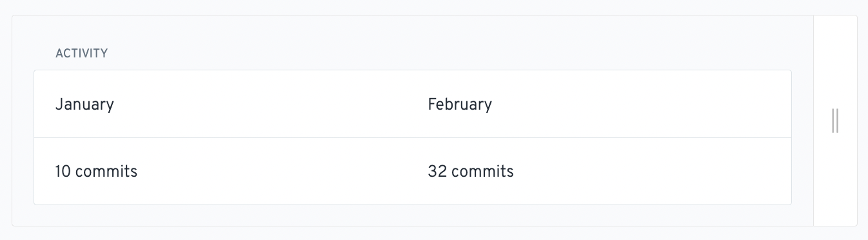
Task: Click blank row space right of 32 commits
Action: [653, 172]
